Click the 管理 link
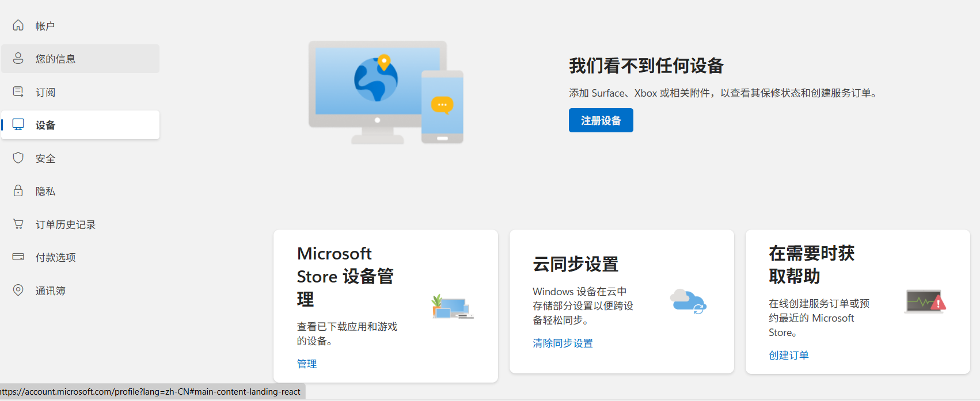Screen dimensions: 980x401 tap(307, 364)
